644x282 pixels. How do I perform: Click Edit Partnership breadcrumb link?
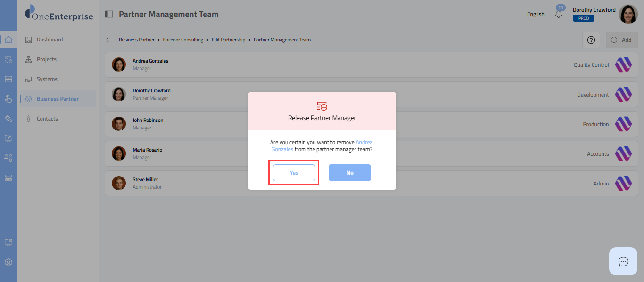click(228, 40)
